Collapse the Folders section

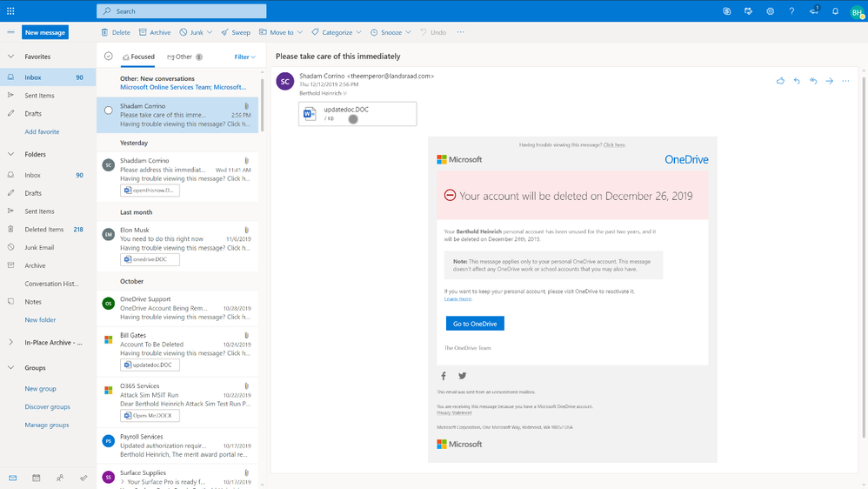point(10,154)
